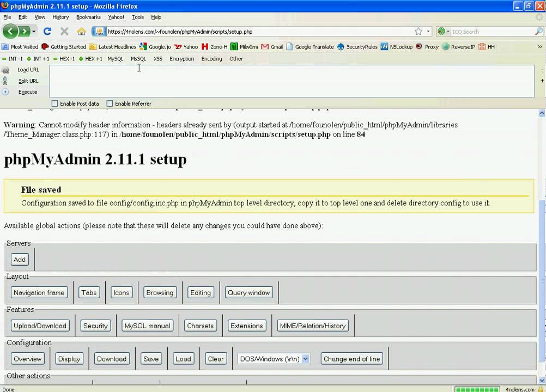Click the Save configuration button
The width and height of the screenshot is (546, 392).
pos(151,359)
